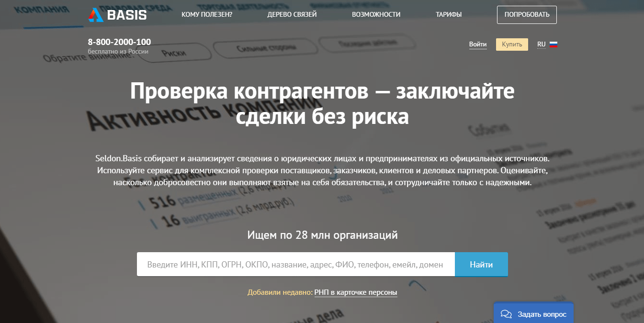Click the Seldon Basis triangle logo icon

[95, 15]
